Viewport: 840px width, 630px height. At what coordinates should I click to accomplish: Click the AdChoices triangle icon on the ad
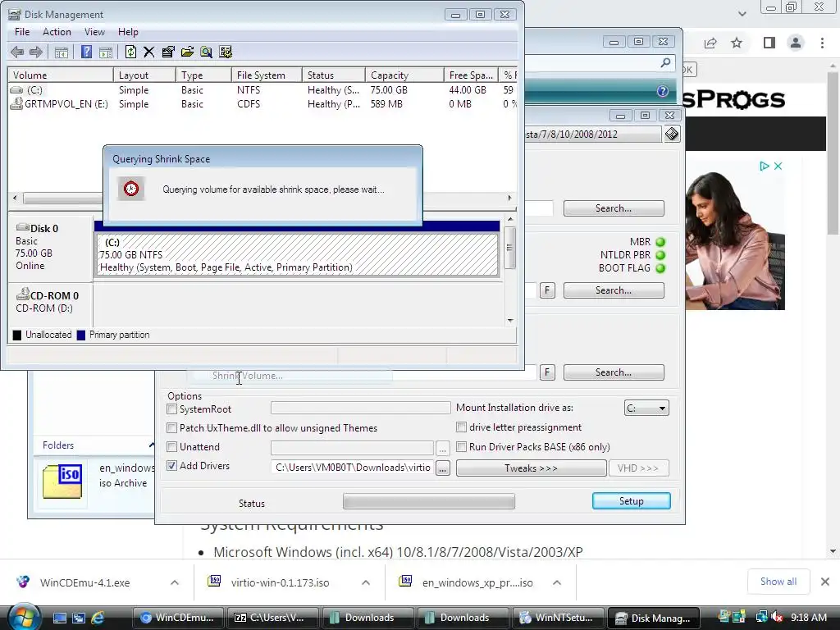pyautogui.click(x=765, y=166)
